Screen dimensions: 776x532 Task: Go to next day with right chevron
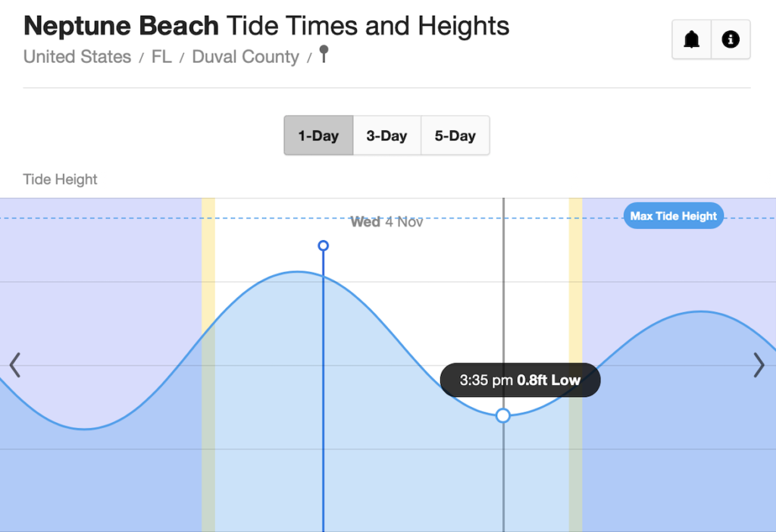pyautogui.click(x=759, y=365)
